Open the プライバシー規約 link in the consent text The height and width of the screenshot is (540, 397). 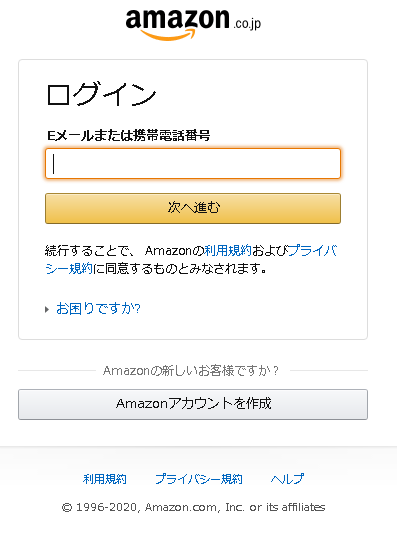tap(312, 250)
